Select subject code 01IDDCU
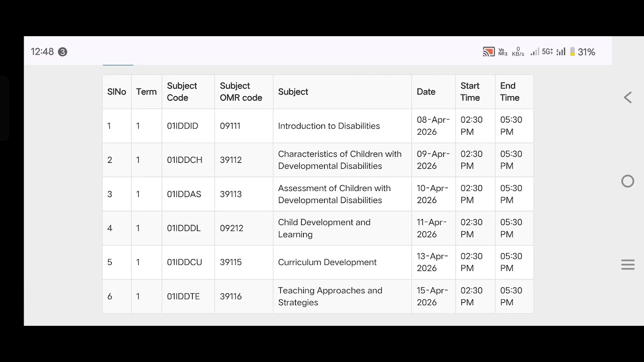Viewport: 644px width, 362px height. [185, 262]
